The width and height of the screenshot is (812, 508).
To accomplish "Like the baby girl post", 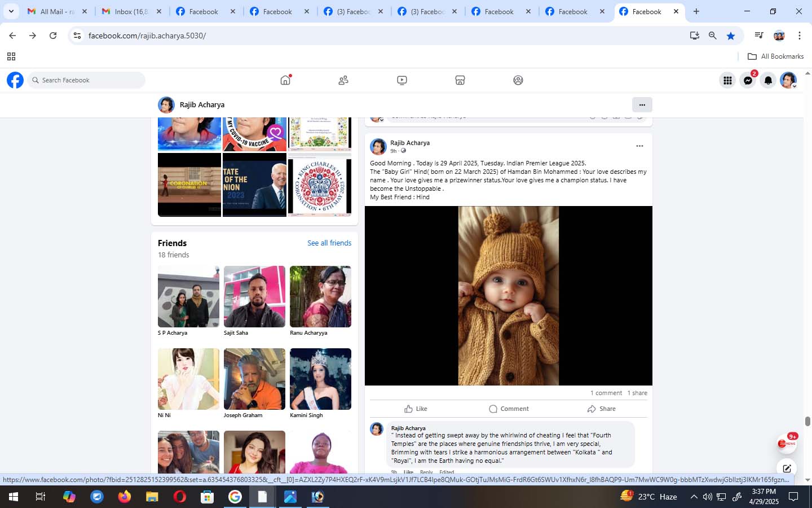I will point(416,409).
